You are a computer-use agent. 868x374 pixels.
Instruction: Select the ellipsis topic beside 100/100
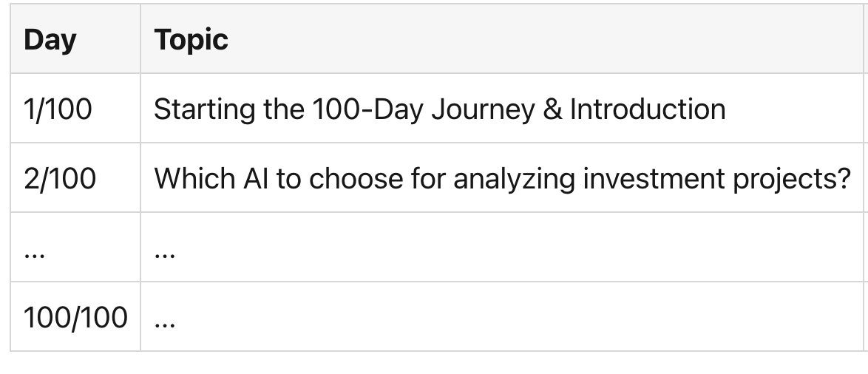pyautogui.click(x=165, y=321)
